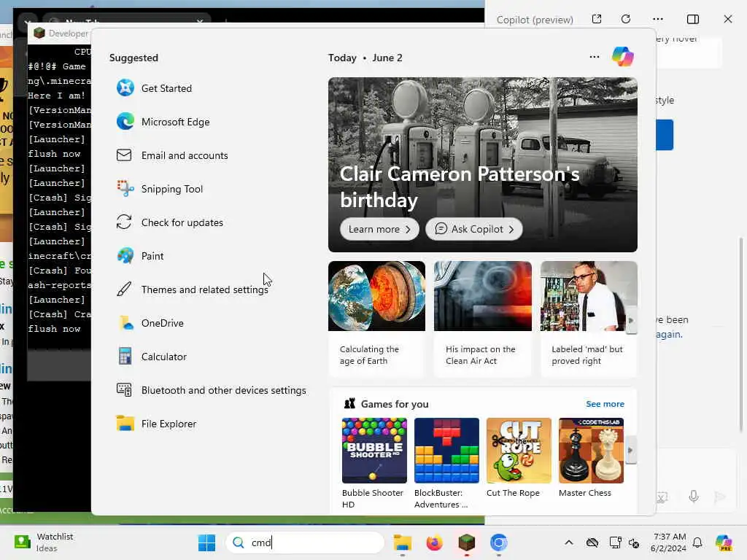Click the Copilot send arrow

point(720,497)
